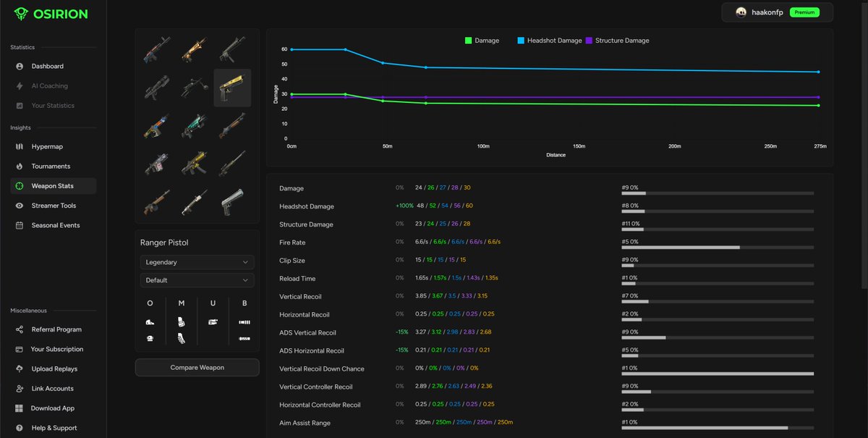This screenshot has height=438, width=868.
Task: Click the Hypermap sidebar icon
Action: click(x=20, y=146)
